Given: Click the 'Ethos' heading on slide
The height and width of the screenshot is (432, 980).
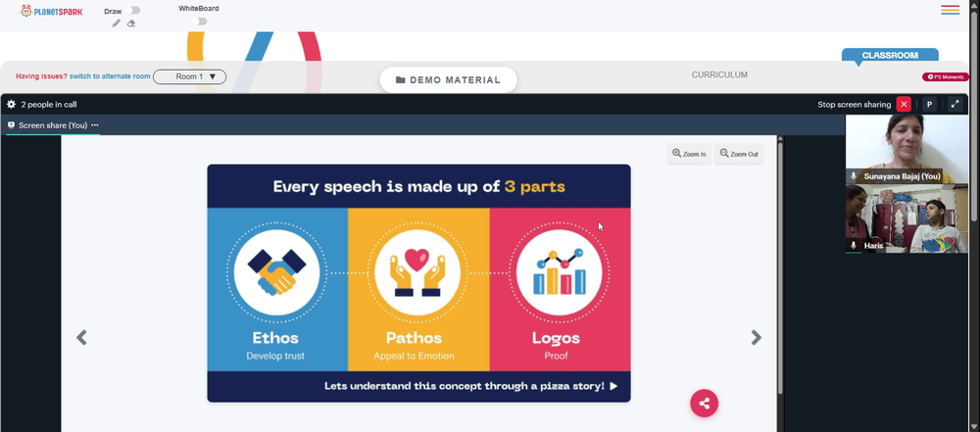Looking at the screenshot, I should click(x=275, y=338).
